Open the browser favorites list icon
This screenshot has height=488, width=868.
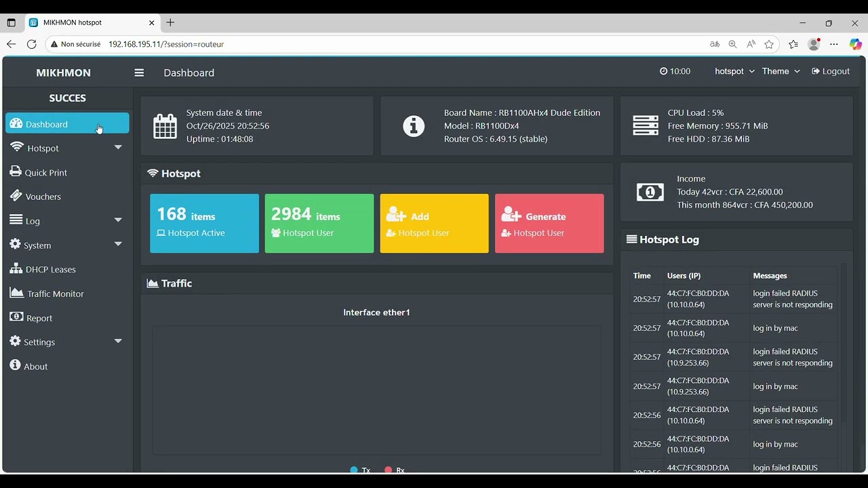[793, 44]
